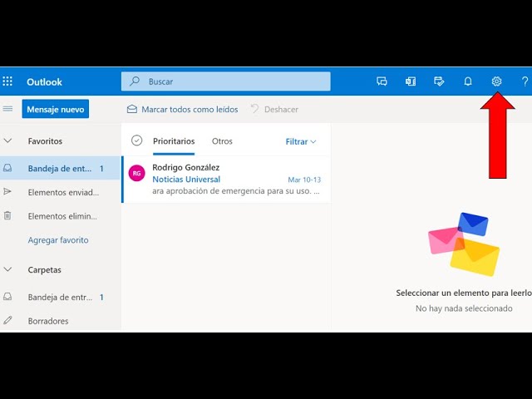Screen dimensions: 532x399
Task: Open Borradores folder
Action: pos(48,321)
